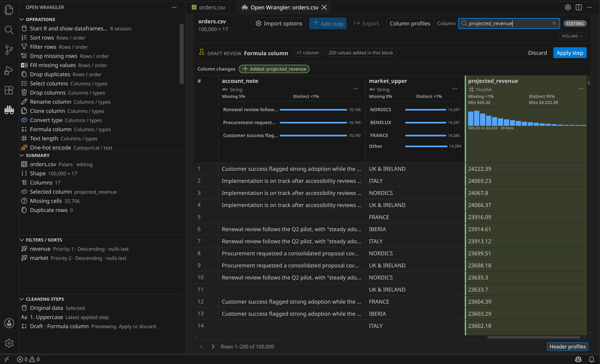Click the remote window icon in the status bar
The width and height of the screenshot is (600, 364).
(x=7, y=359)
